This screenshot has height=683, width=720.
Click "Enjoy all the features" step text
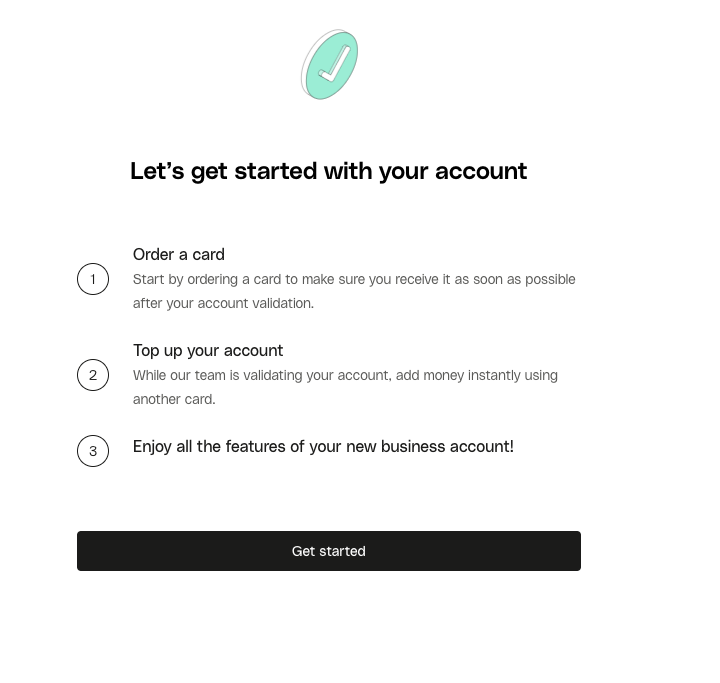[x=323, y=447]
